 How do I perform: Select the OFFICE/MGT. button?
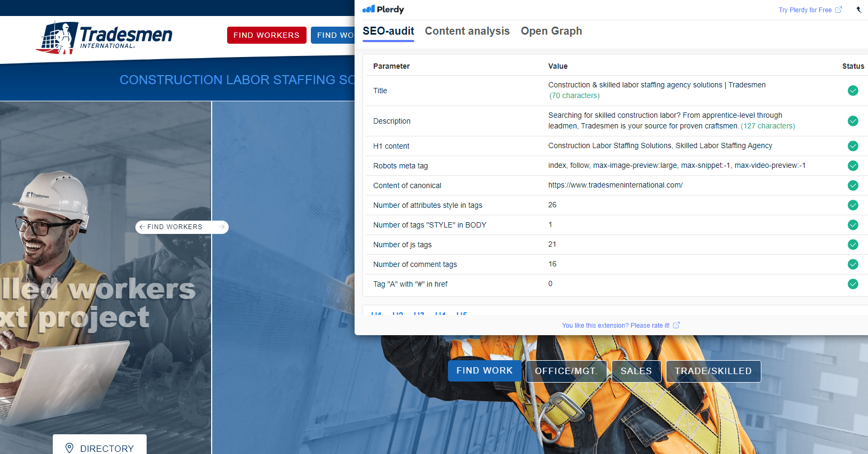click(566, 371)
